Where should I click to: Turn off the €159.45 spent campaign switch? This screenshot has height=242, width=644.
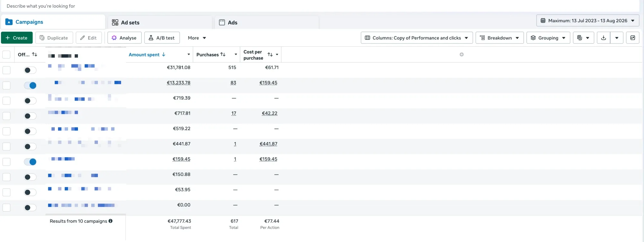[x=30, y=162]
